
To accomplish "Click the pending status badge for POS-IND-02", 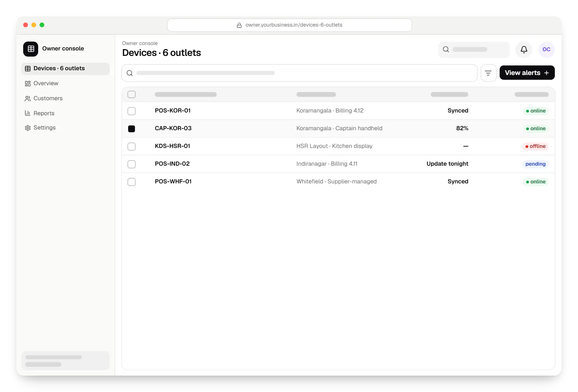I will coord(535,164).
